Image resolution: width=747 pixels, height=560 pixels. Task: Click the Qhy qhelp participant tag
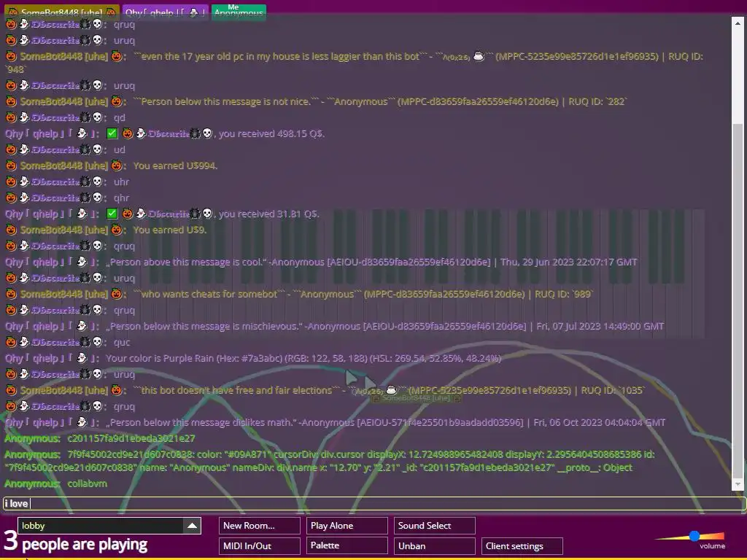pyautogui.click(x=165, y=13)
